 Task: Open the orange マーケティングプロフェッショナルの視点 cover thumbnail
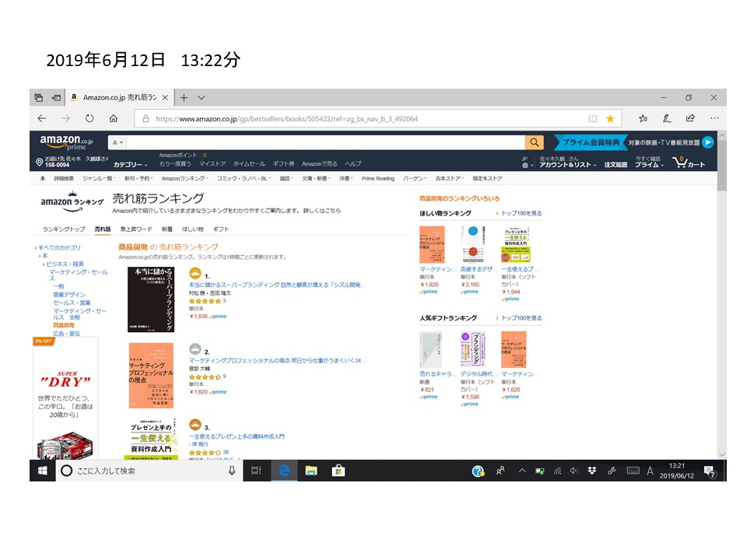coord(151,375)
